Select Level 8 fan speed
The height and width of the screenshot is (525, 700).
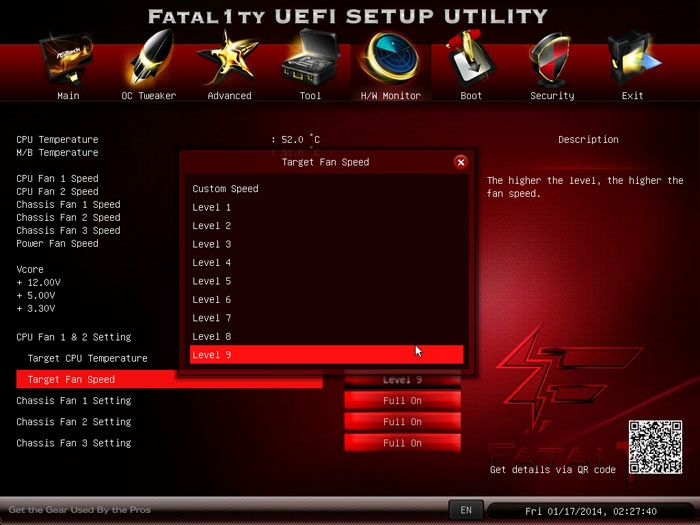[x=326, y=336]
